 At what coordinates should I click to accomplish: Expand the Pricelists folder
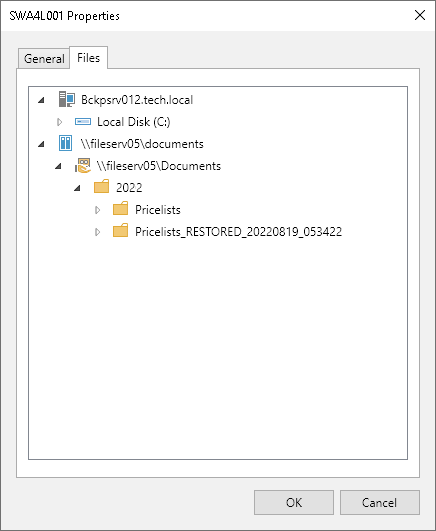click(x=98, y=210)
